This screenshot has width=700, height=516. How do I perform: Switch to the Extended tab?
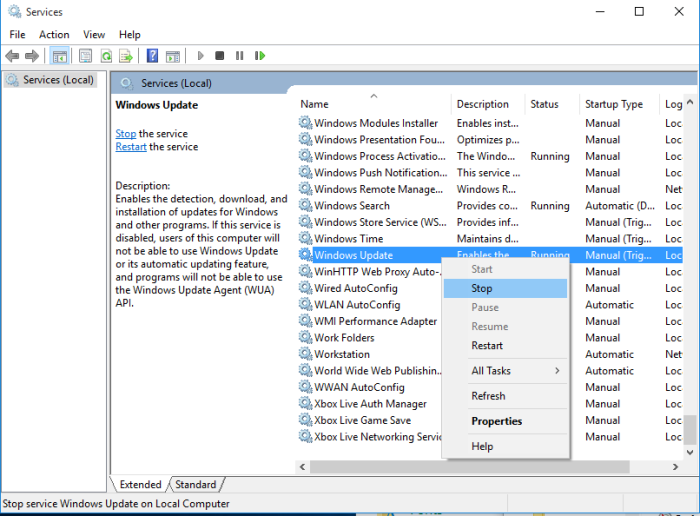(x=140, y=484)
